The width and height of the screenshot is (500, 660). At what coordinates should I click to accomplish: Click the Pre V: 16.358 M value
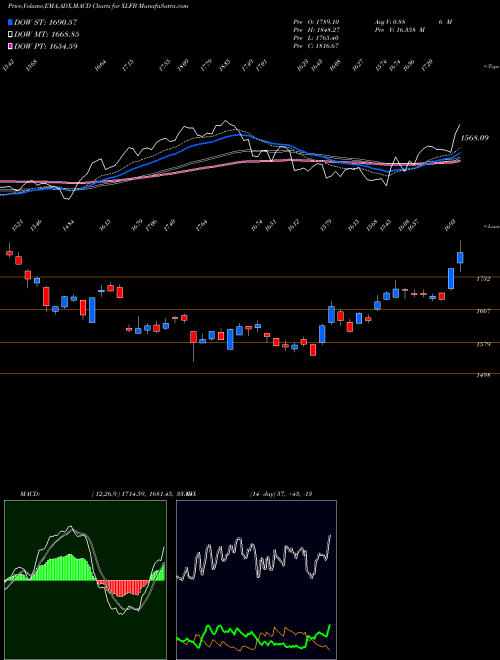(x=399, y=30)
